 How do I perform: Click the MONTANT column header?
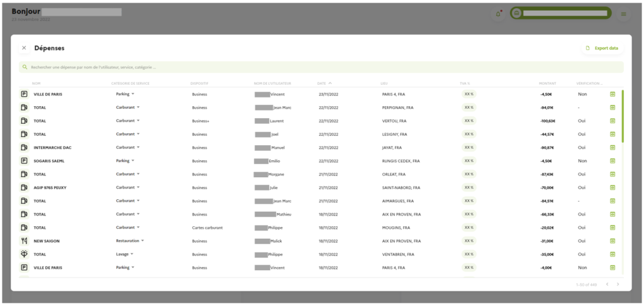pos(548,84)
